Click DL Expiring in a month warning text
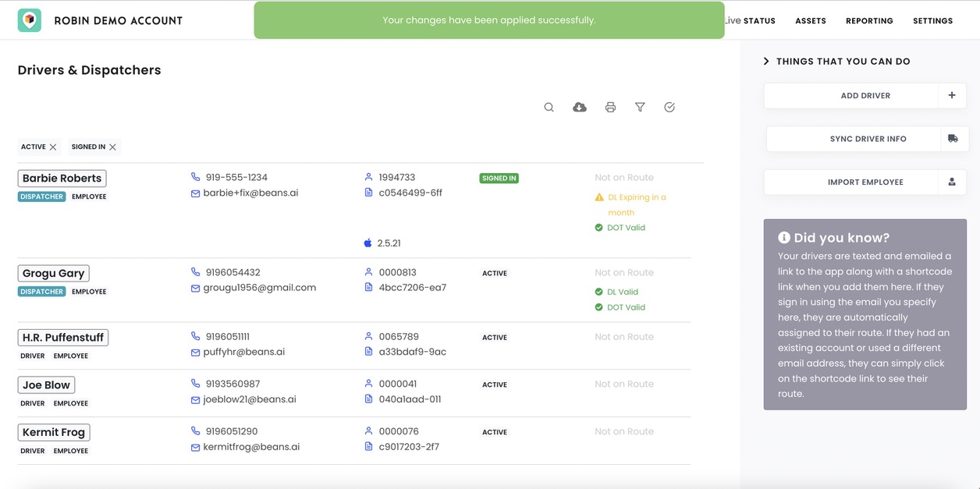980x489 pixels. 637,204
